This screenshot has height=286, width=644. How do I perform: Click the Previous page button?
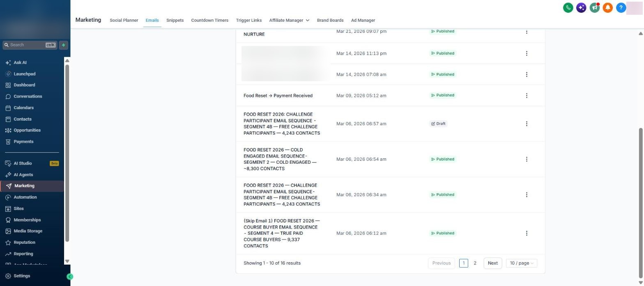(442, 263)
